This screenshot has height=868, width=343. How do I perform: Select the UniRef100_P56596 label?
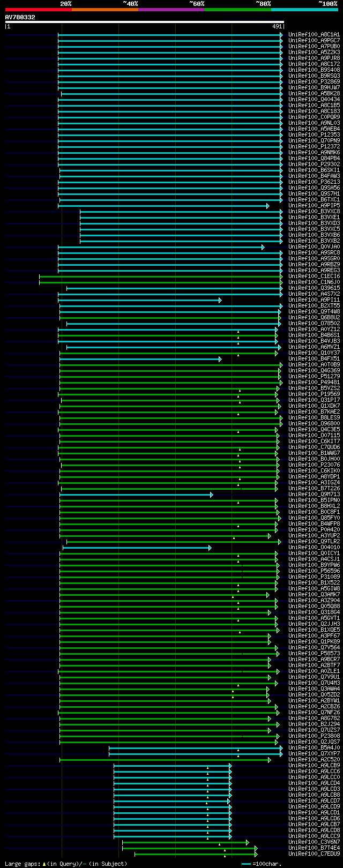314,571
